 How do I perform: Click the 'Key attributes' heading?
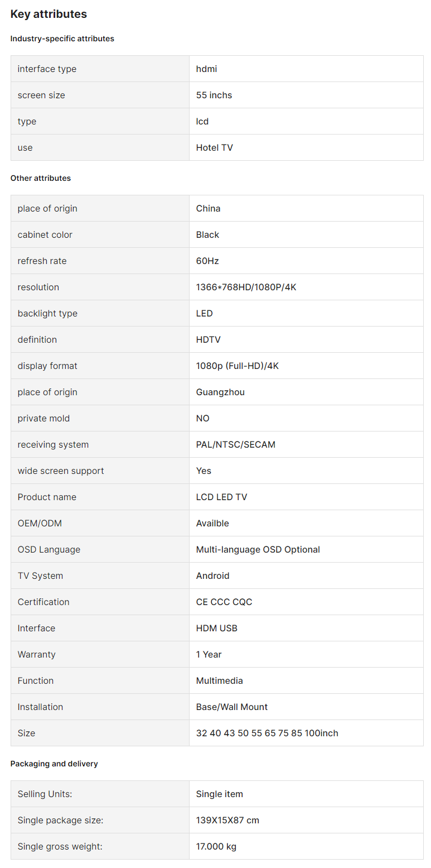[x=49, y=14]
